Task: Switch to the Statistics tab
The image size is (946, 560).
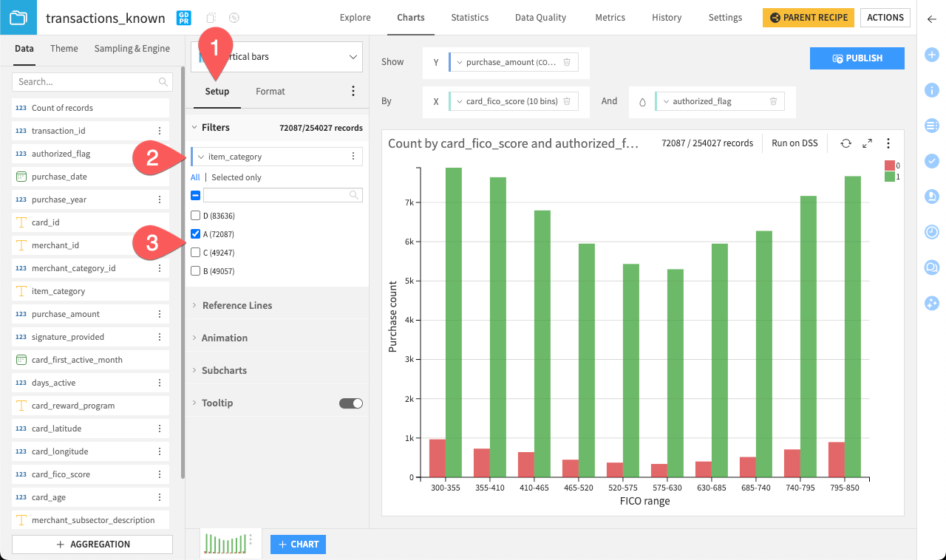Action: point(469,17)
